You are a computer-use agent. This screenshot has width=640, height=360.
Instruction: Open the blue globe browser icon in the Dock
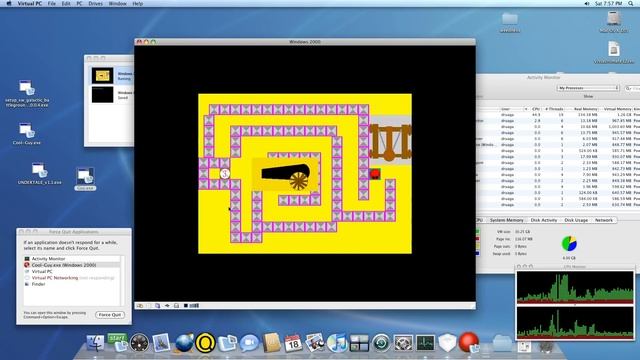coord(184,343)
